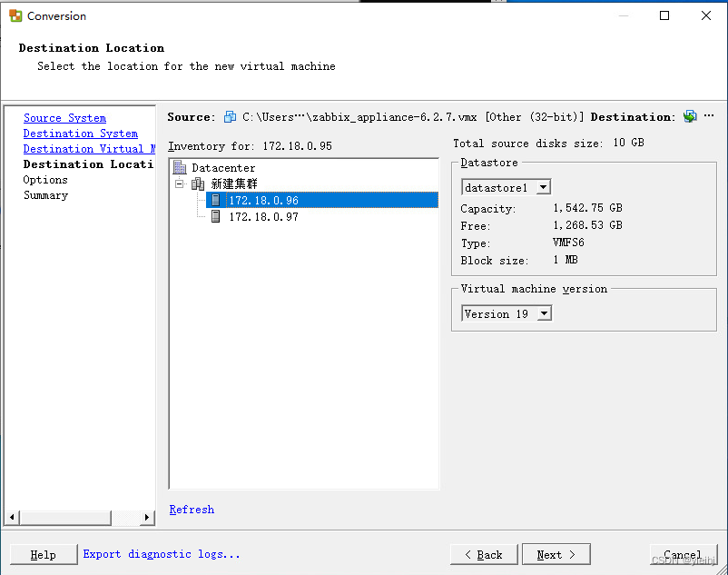
Task: Click Export diagnostic logs link
Action: click(161, 554)
